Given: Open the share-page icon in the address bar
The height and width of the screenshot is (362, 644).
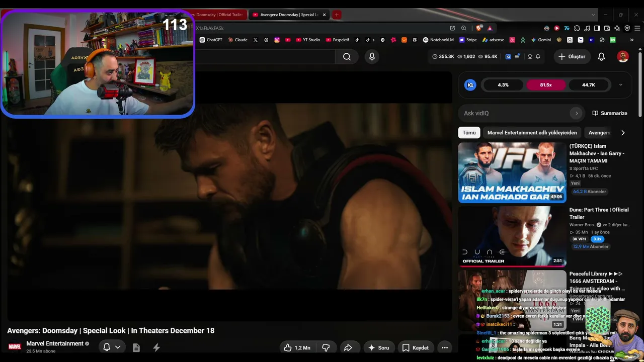Looking at the screenshot, I should 452,28.
